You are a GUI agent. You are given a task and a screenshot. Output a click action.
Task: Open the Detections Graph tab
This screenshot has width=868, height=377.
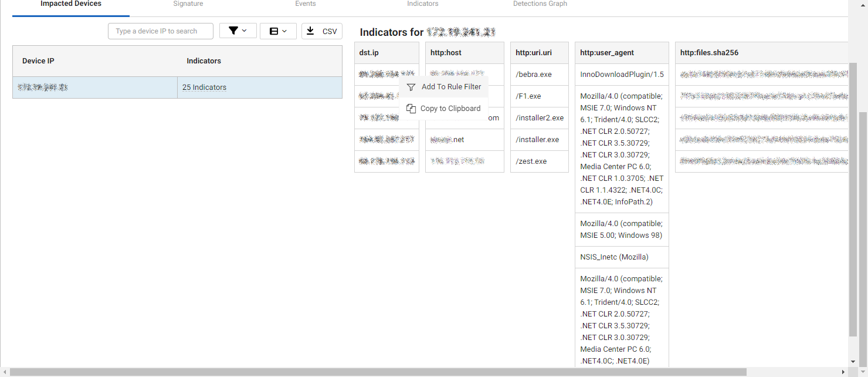[x=540, y=4]
